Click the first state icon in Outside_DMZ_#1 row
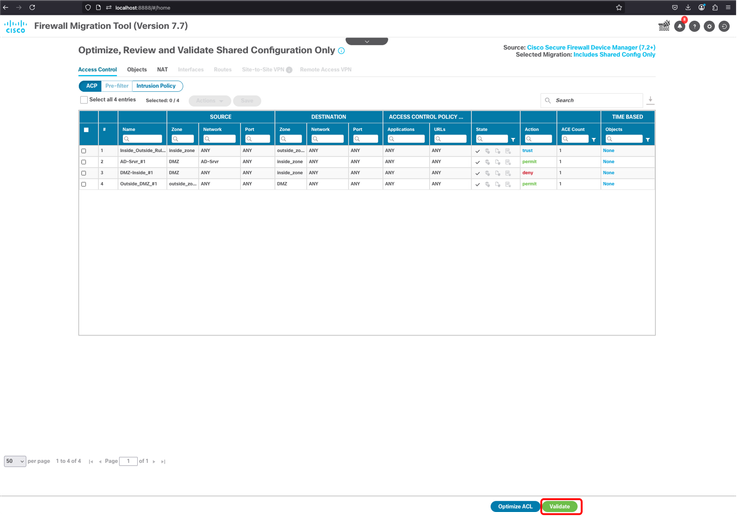The width and height of the screenshot is (737, 516). point(487,184)
